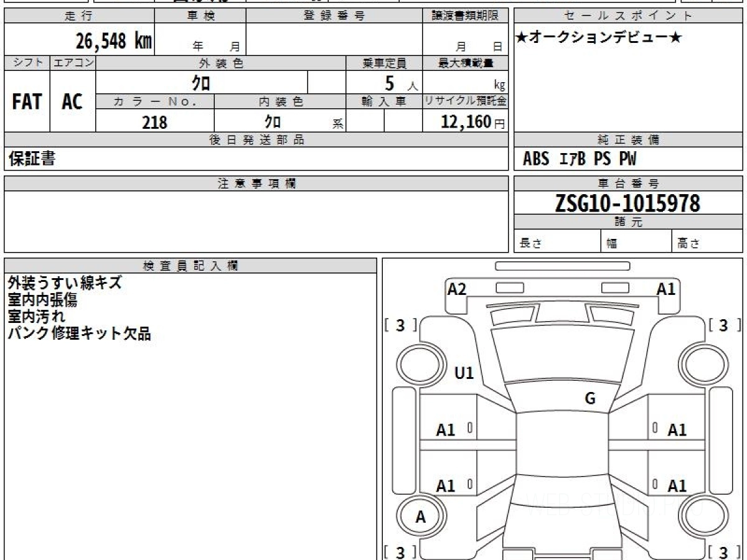Viewport: 747px width, 560px height.
Task: Click the 乗車定員 header
Action: [x=384, y=63]
